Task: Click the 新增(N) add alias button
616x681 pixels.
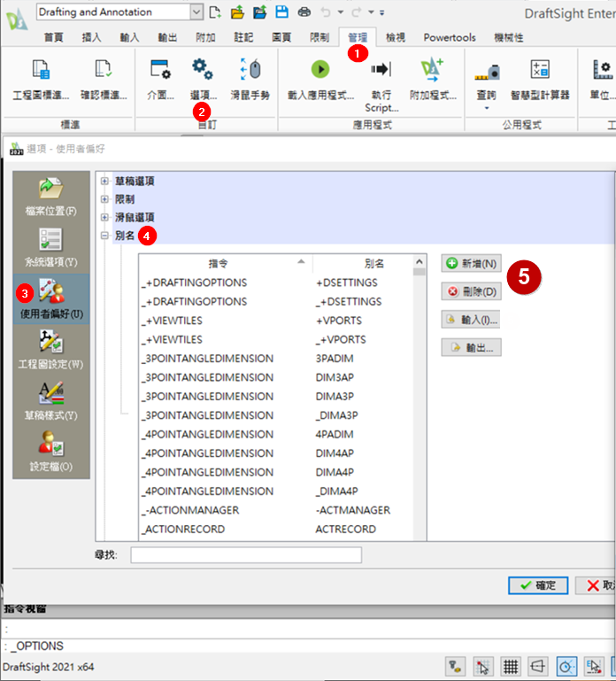Action: [472, 263]
